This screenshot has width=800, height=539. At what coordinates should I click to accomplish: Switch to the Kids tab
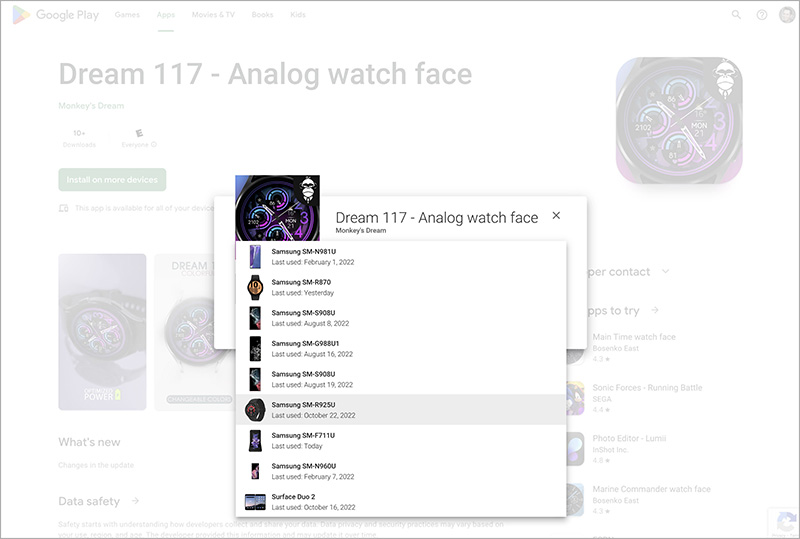(298, 15)
